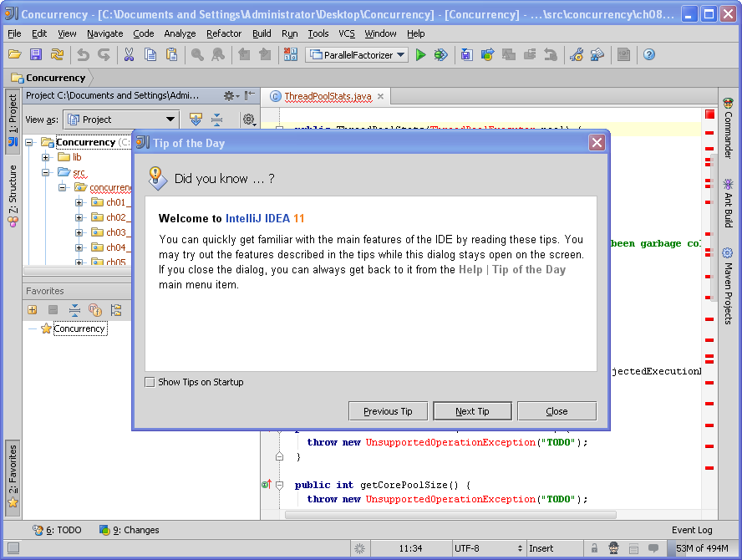742x560 pixels.
Task: Click the flatten packages icon in Favorites
Action: coord(116,310)
